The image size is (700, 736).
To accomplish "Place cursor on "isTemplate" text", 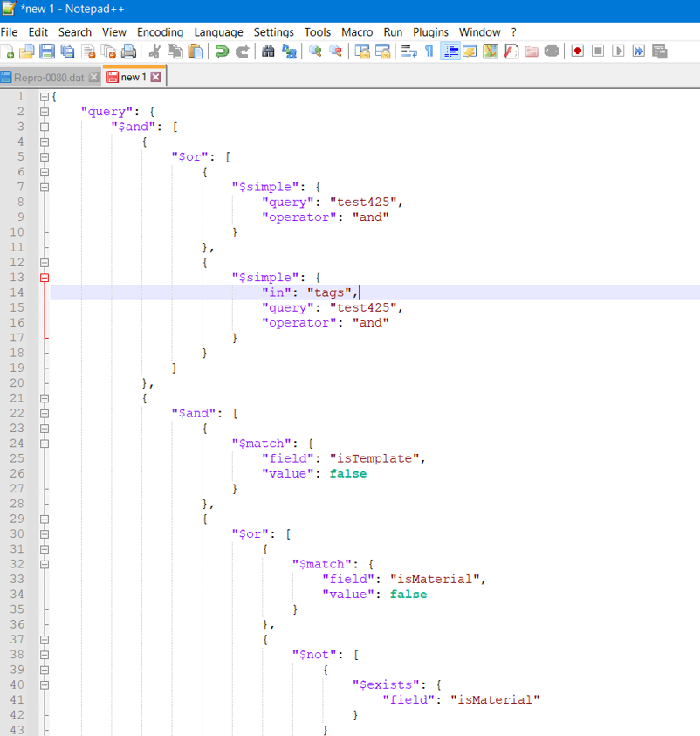I will (x=375, y=458).
